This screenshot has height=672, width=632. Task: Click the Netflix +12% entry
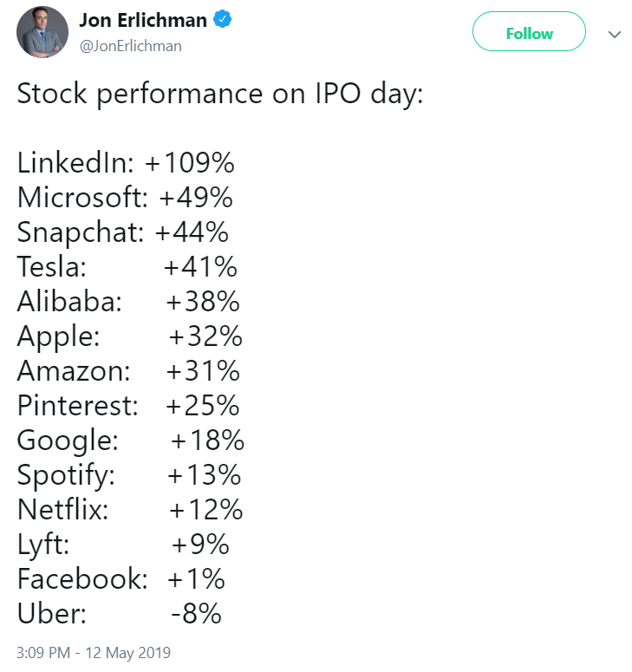pos(130,509)
